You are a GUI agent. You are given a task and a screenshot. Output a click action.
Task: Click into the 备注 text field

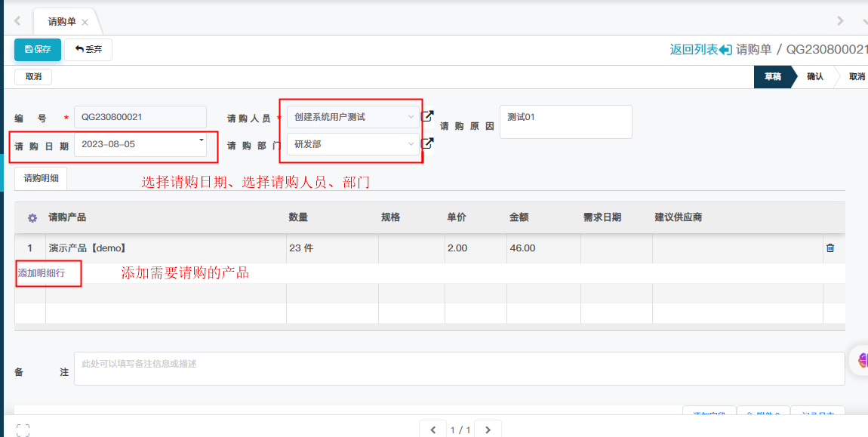point(458,368)
